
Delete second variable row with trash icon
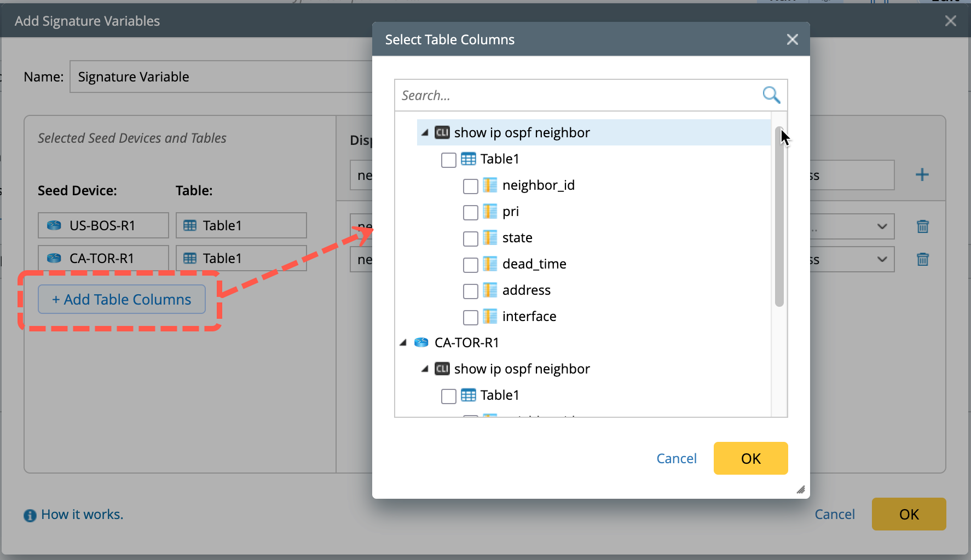[x=922, y=259]
